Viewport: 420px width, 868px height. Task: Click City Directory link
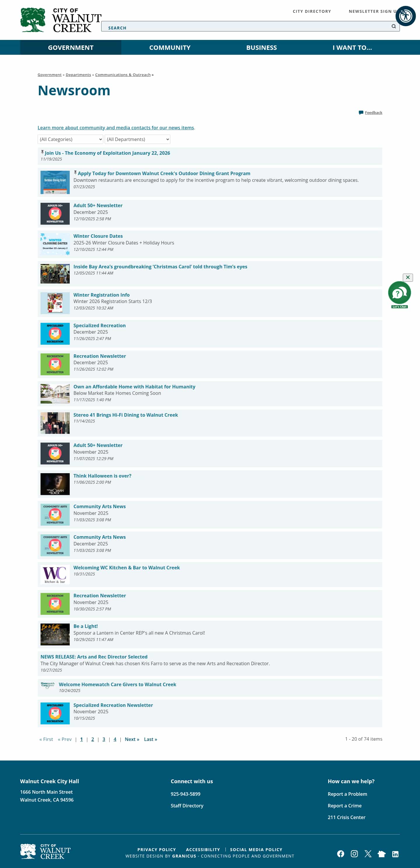pyautogui.click(x=312, y=11)
